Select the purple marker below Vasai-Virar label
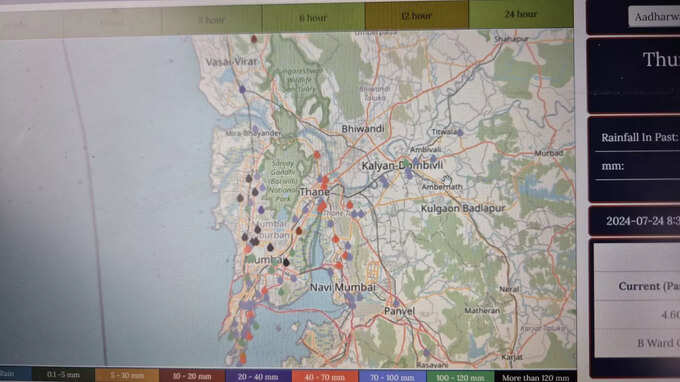680x382 pixels. [242, 89]
